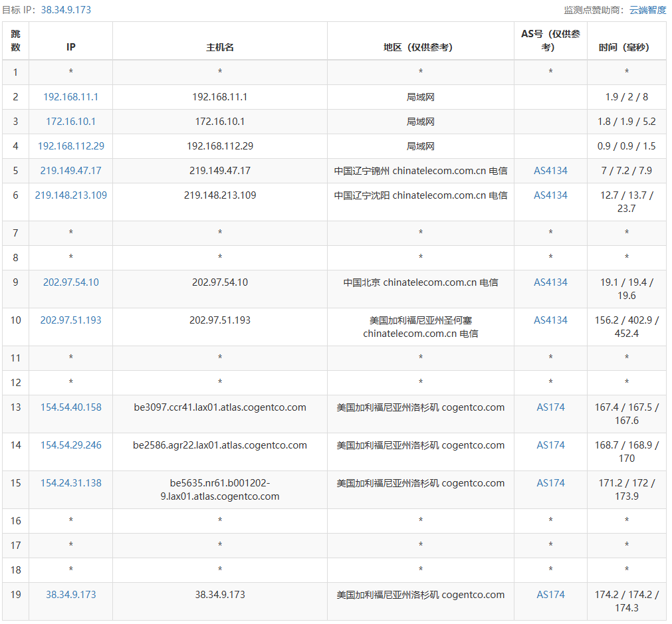Image resolution: width=672 pixels, height=624 pixels.
Task: Open the AS174 link in hop 13 row
Action: (x=550, y=407)
